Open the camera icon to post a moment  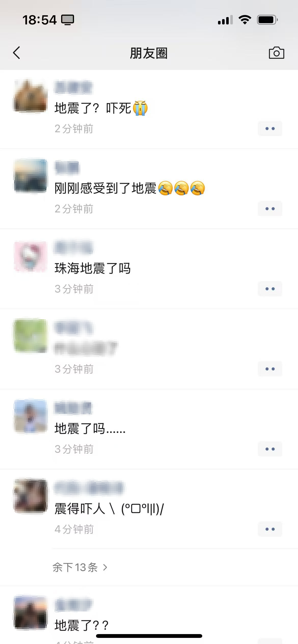pos(276,53)
